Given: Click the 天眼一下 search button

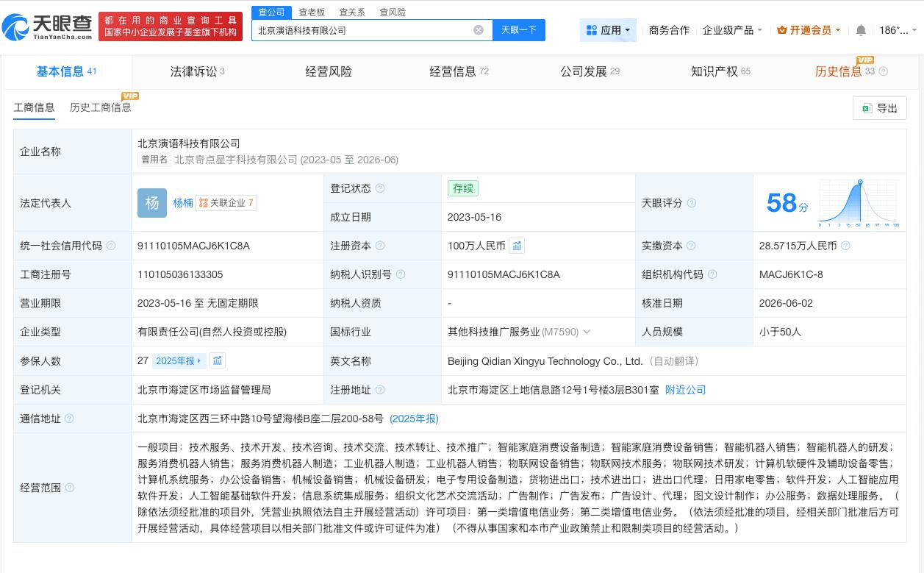Looking at the screenshot, I should pos(519,30).
